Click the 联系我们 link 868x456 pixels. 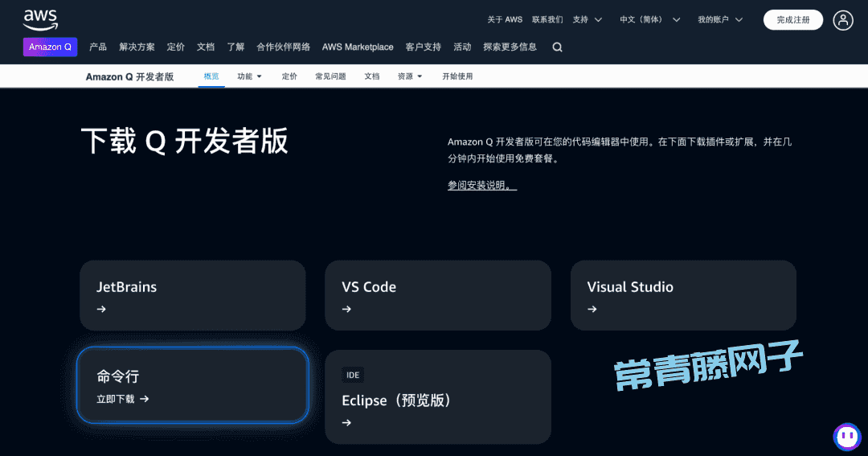[x=547, y=20]
